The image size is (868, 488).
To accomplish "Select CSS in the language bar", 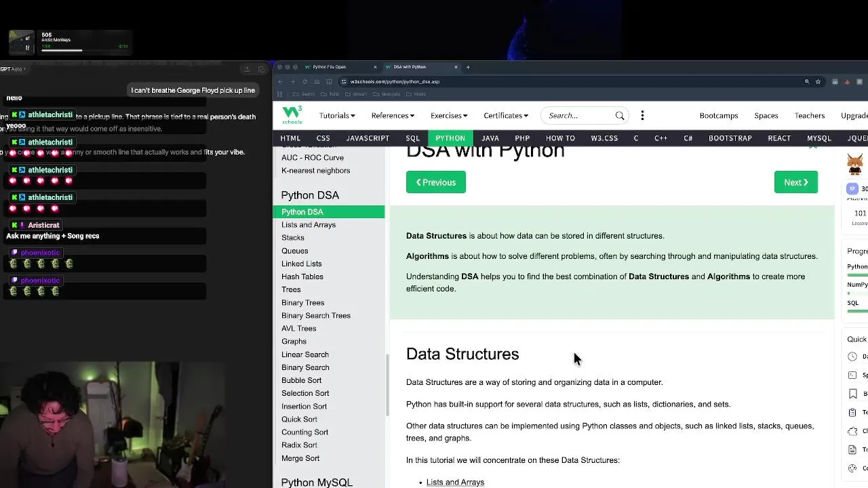I will click(x=323, y=138).
